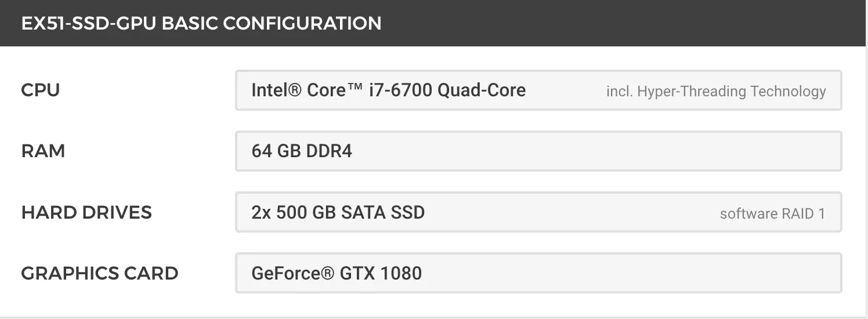Click the GTX 1080 text in graphics field
Screen dimensions: 868x319
381,273
